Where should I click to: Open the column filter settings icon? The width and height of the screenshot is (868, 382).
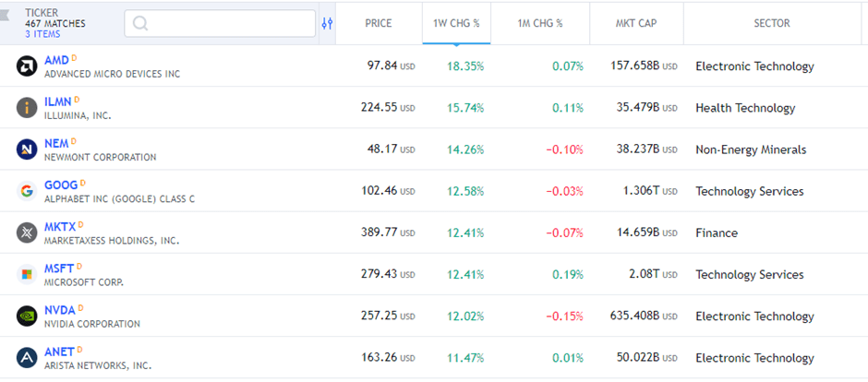327,23
